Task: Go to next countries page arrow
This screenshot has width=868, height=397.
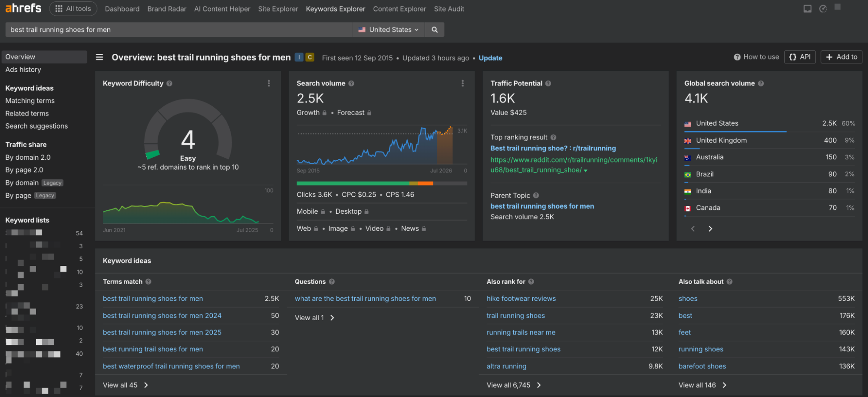Action: click(x=710, y=229)
